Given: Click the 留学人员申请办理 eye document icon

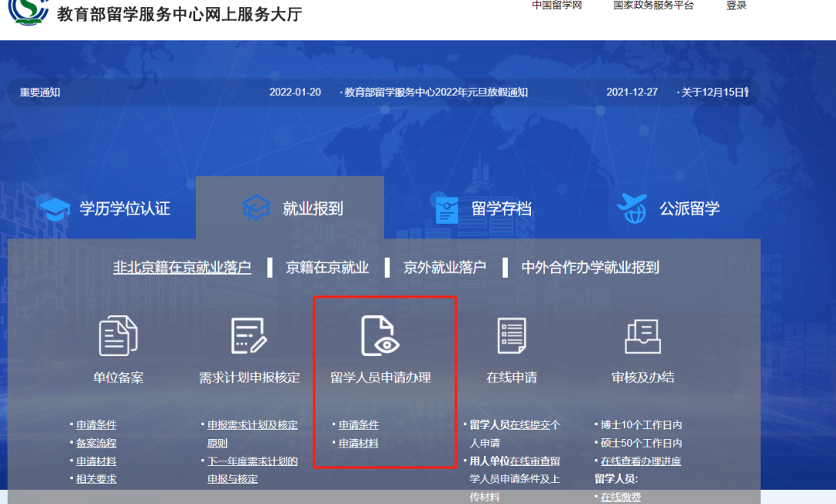Looking at the screenshot, I should tap(380, 336).
